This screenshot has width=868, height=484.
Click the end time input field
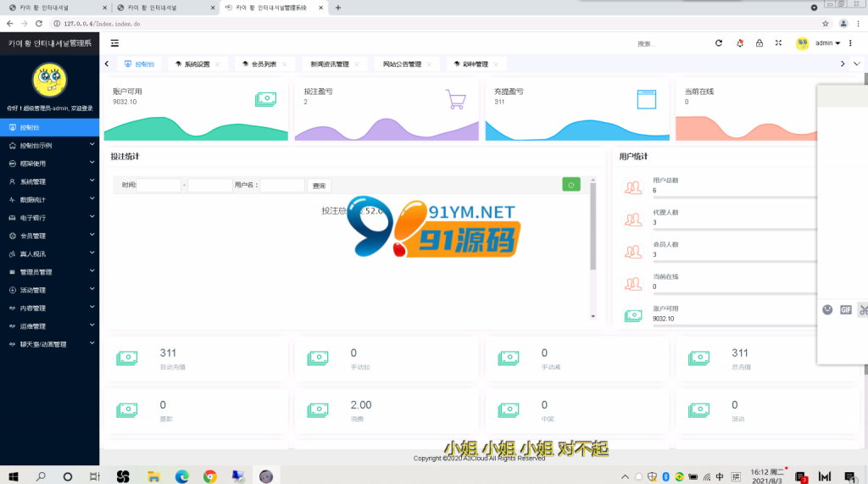click(x=210, y=185)
